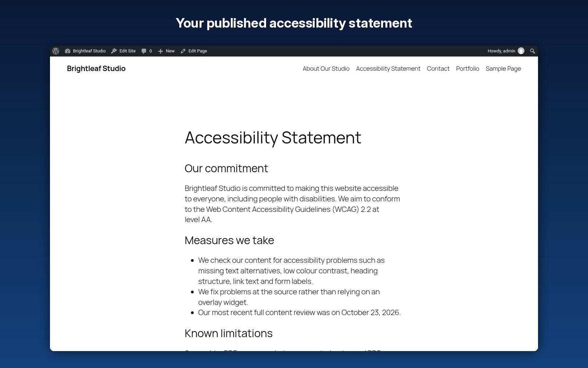Click the "Measures we take" heading
The height and width of the screenshot is (368, 588).
pyautogui.click(x=229, y=240)
